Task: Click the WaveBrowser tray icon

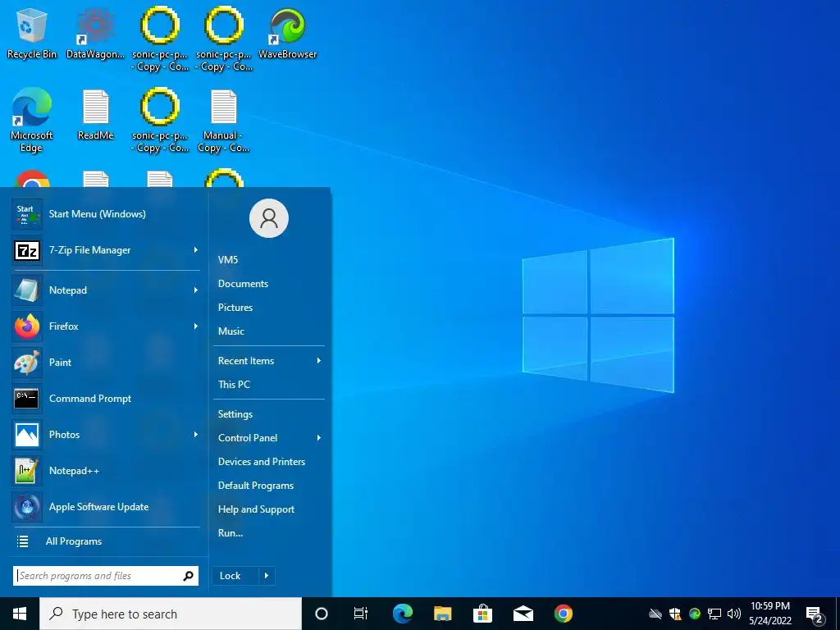Action: pyautogui.click(x=695, y=614)
